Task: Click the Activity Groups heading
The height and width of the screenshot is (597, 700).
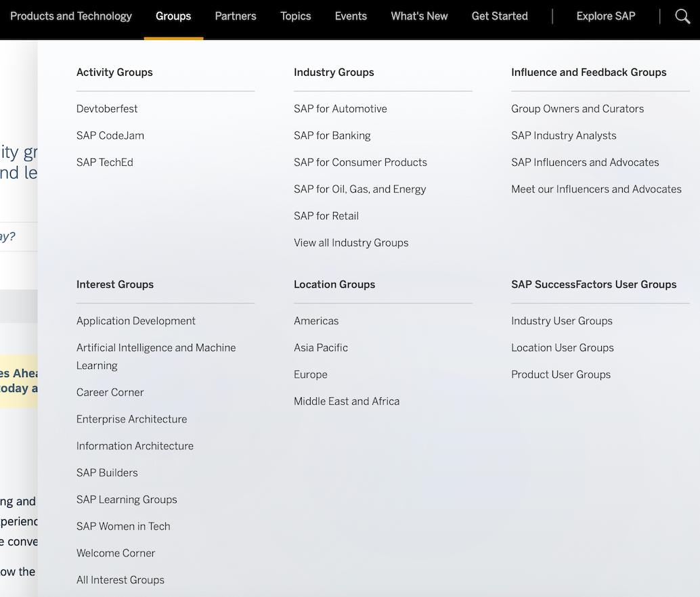Action: 114,72
